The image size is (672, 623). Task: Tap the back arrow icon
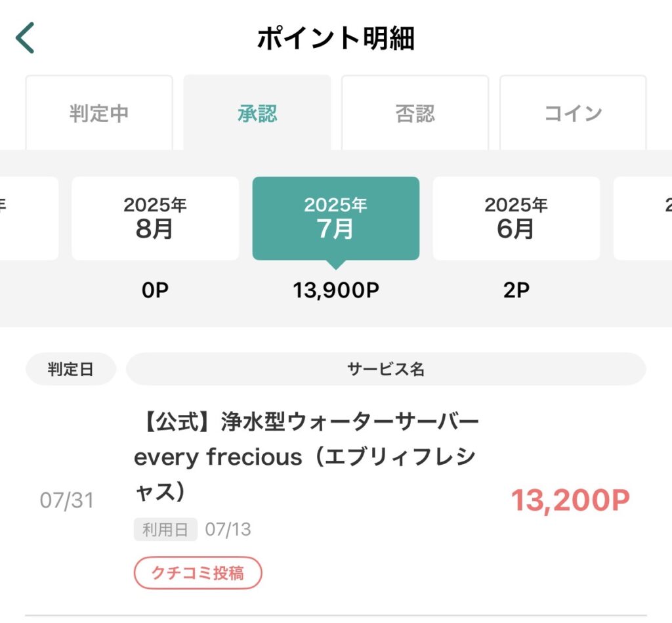[x=25, y=38]
